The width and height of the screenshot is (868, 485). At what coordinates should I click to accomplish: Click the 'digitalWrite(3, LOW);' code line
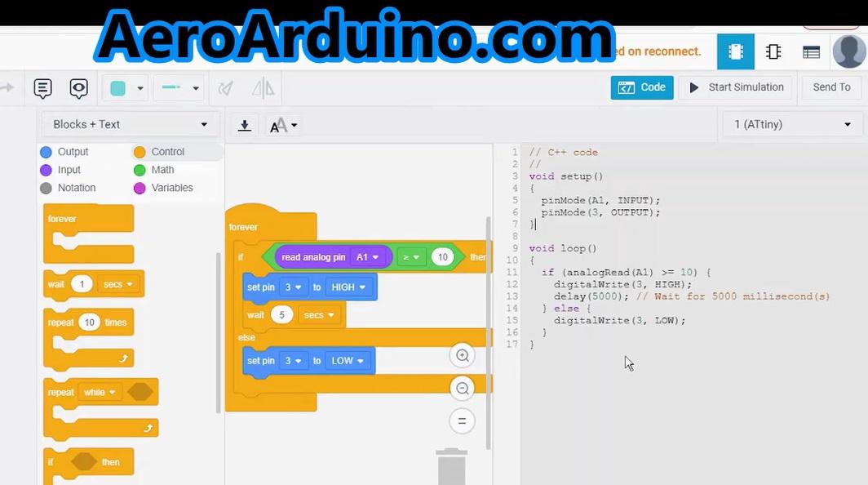tap(619, 320)
